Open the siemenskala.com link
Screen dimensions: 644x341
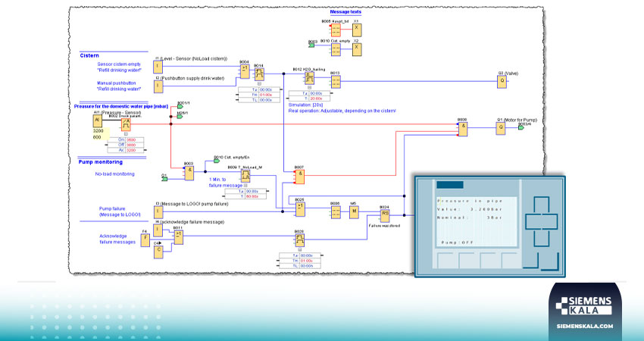[x=585, y=326]
